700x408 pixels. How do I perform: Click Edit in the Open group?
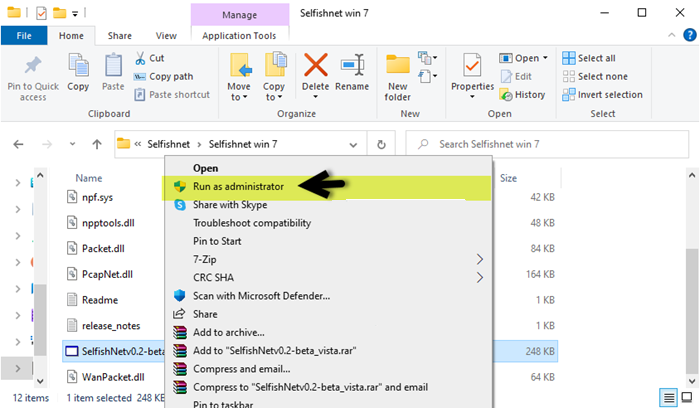tap(516, 76)
